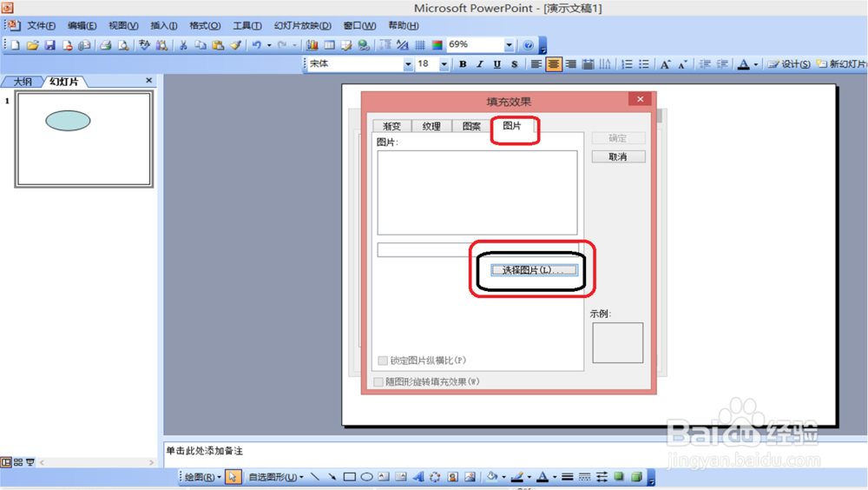
Task: Click the 取消 cancel button
Action: point(618,157)
